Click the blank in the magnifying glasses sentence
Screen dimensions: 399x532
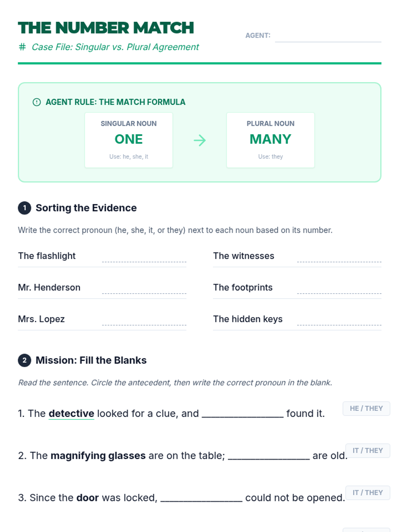[x=269, y=456]
